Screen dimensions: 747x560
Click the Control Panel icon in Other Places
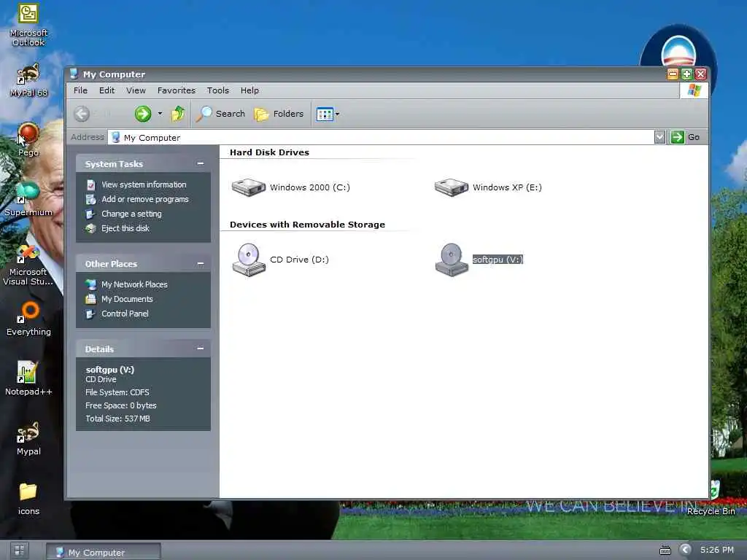pos(90,314)
